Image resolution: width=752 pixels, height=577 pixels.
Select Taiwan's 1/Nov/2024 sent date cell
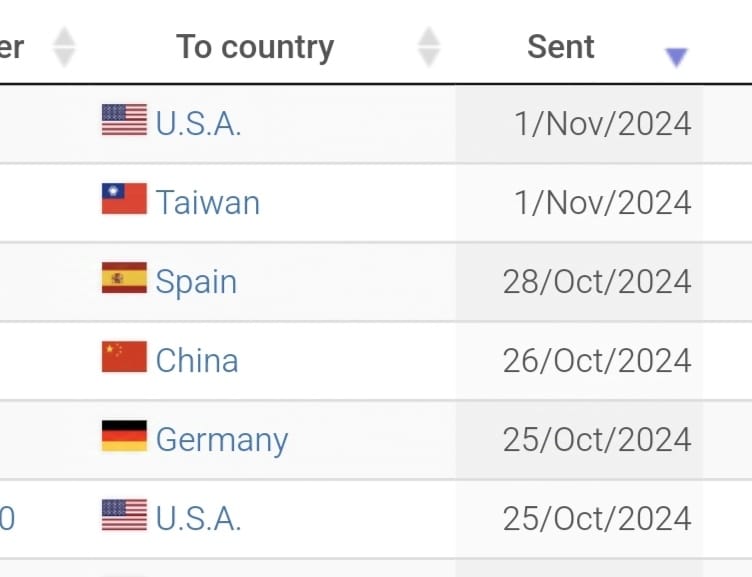(579, 202)
